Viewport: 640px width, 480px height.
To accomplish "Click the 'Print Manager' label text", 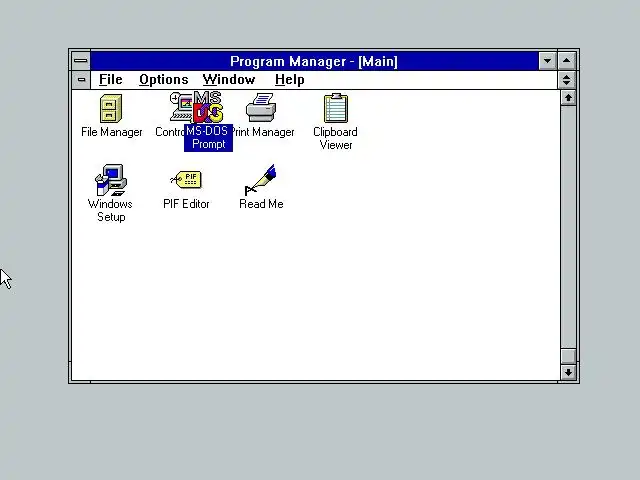I will tap(264, 132).
